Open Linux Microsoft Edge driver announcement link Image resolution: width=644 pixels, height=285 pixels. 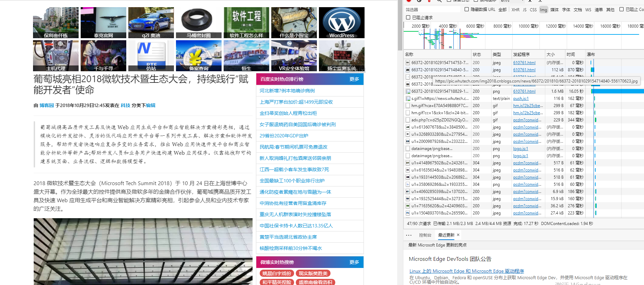click(467, 271)
